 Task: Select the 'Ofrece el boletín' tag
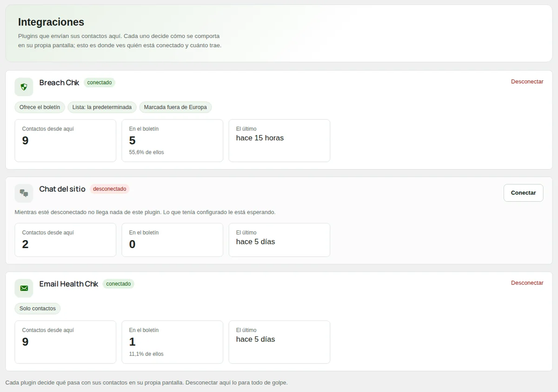(x=40, y=107)
